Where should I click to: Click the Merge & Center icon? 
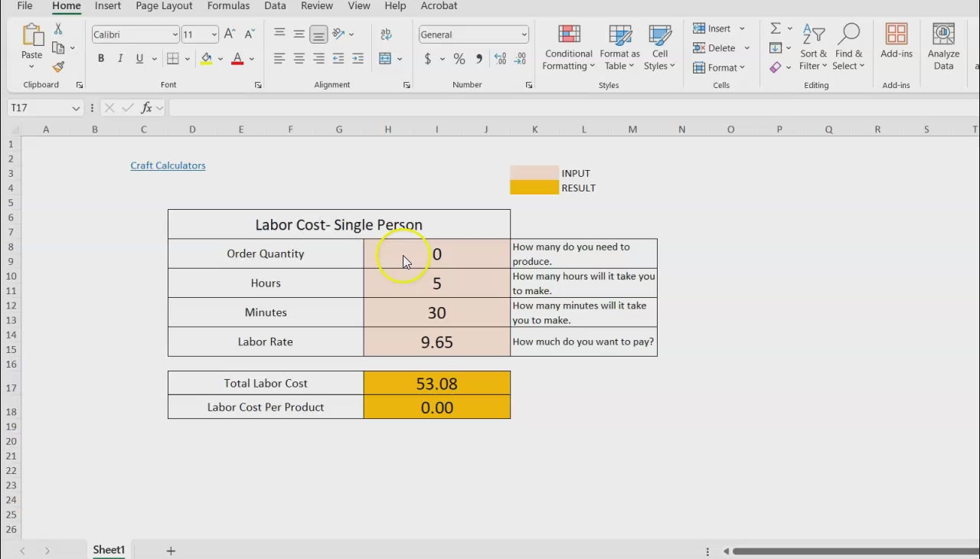coord(385,59)
